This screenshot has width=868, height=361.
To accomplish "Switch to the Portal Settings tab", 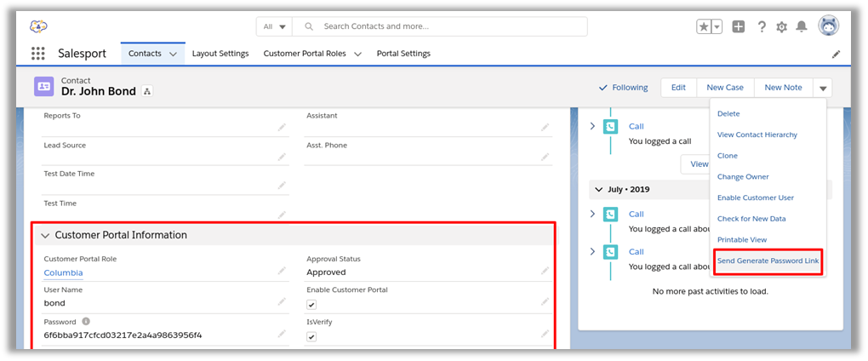I will (403, 54).
